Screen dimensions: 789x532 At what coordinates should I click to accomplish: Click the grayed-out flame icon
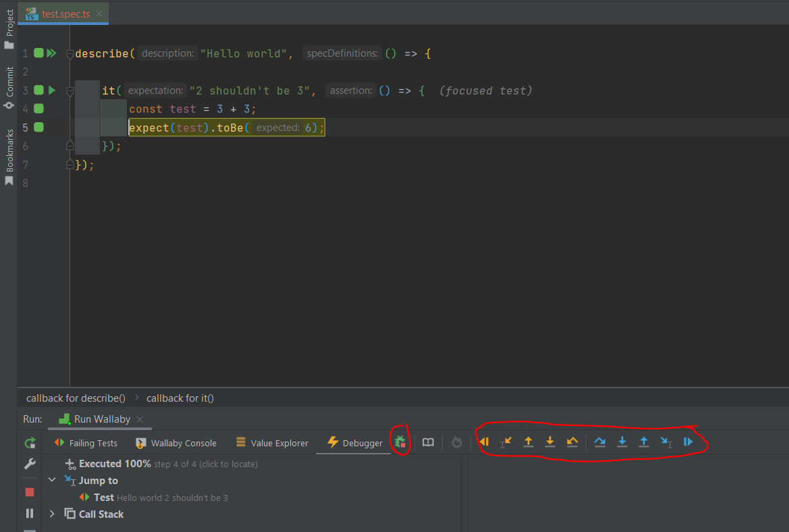456,442
